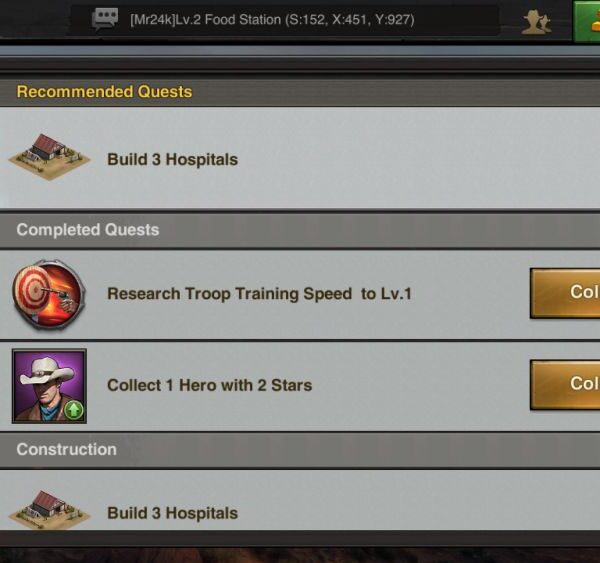
Task: Click the Mr24k Food Station chat message
Action: [x=272, y=20]
